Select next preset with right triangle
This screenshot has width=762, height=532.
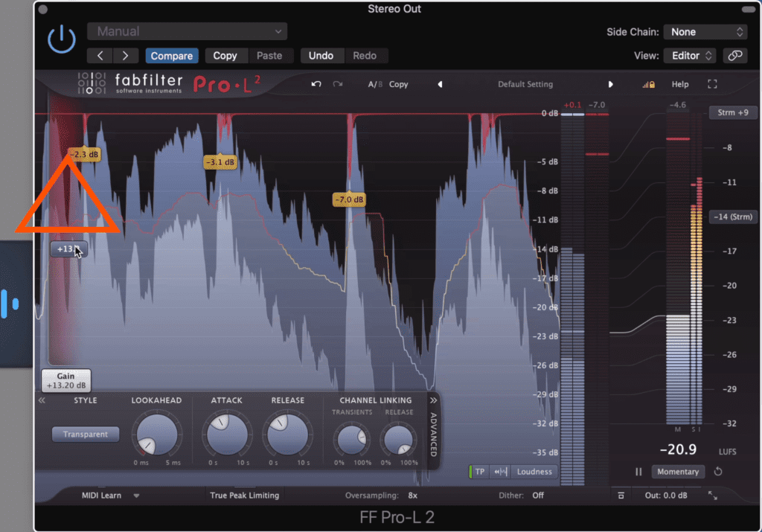click(610, 85)
